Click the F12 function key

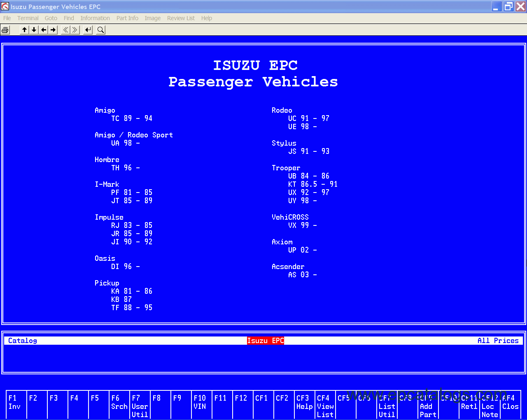click(x=243, y=405)
